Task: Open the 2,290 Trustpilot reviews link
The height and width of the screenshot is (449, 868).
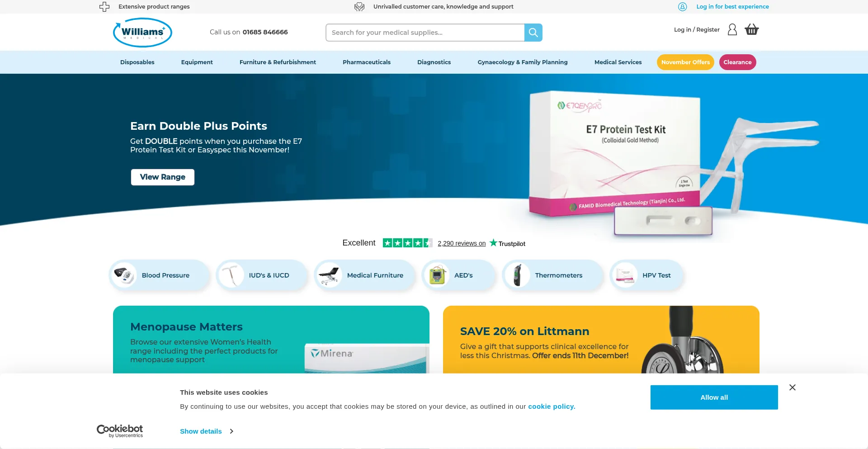Action: [x=462, y=243]
